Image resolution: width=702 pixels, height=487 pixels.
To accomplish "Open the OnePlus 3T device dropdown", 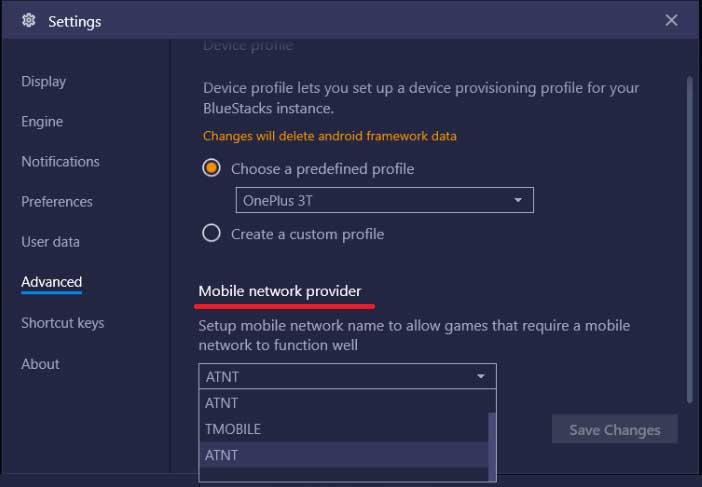I will coord(384,200).
